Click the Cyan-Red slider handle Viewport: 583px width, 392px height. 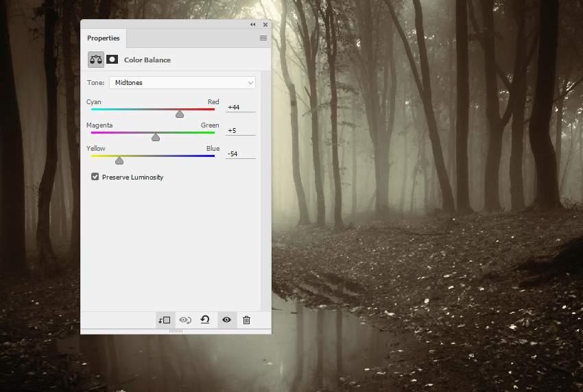180,114
